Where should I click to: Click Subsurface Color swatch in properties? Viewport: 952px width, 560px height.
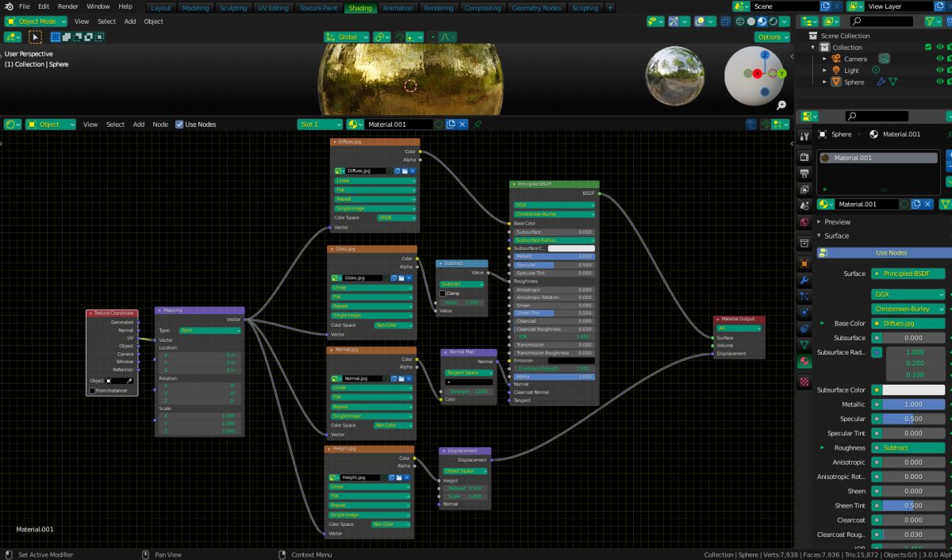tap(914, 390)
